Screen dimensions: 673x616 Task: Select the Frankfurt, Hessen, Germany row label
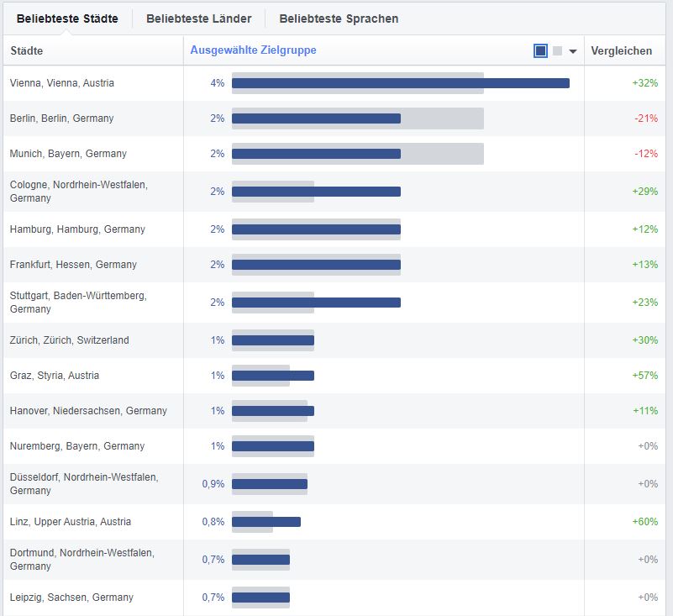coord(73,265)
